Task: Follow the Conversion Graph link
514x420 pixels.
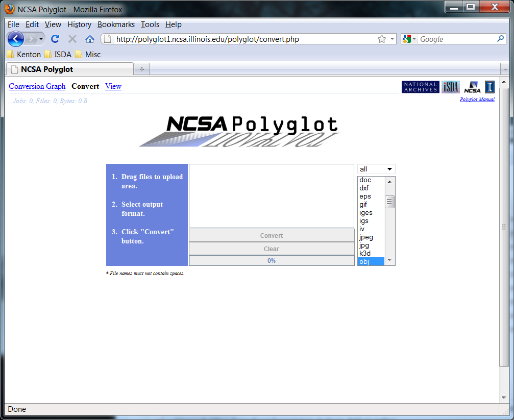Action: pyautogui.click(x=37, y=86)
